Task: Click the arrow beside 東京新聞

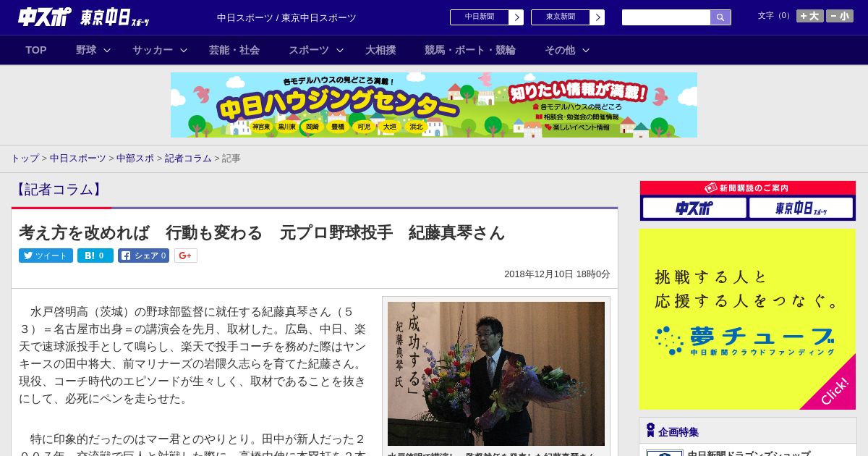Action: 597,17
